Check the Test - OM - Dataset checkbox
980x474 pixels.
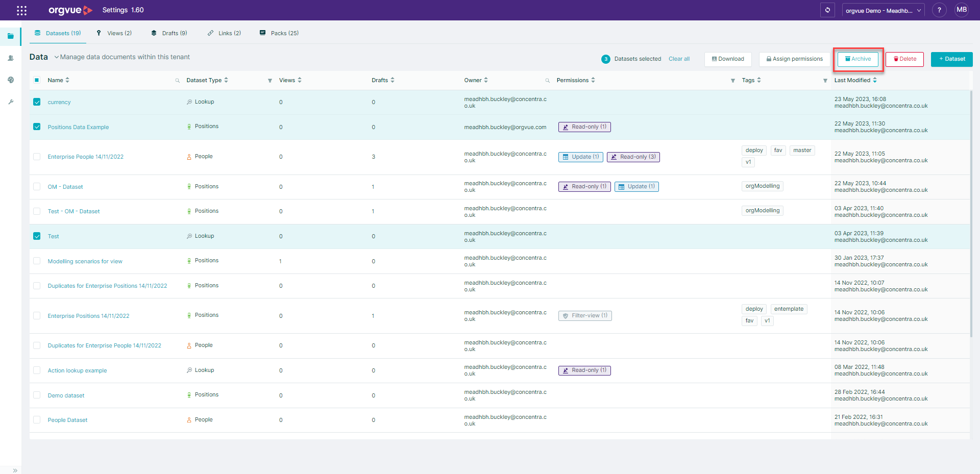coord(37,211)
